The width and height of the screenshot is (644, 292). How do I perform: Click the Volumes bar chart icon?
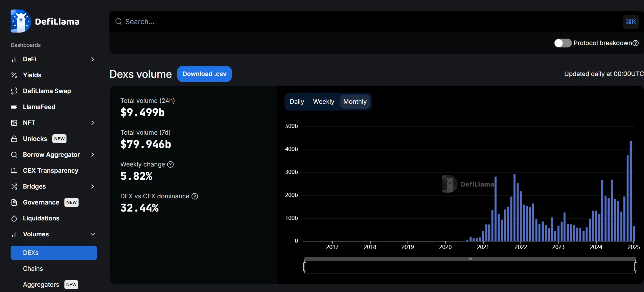click(x=14, y=234)
